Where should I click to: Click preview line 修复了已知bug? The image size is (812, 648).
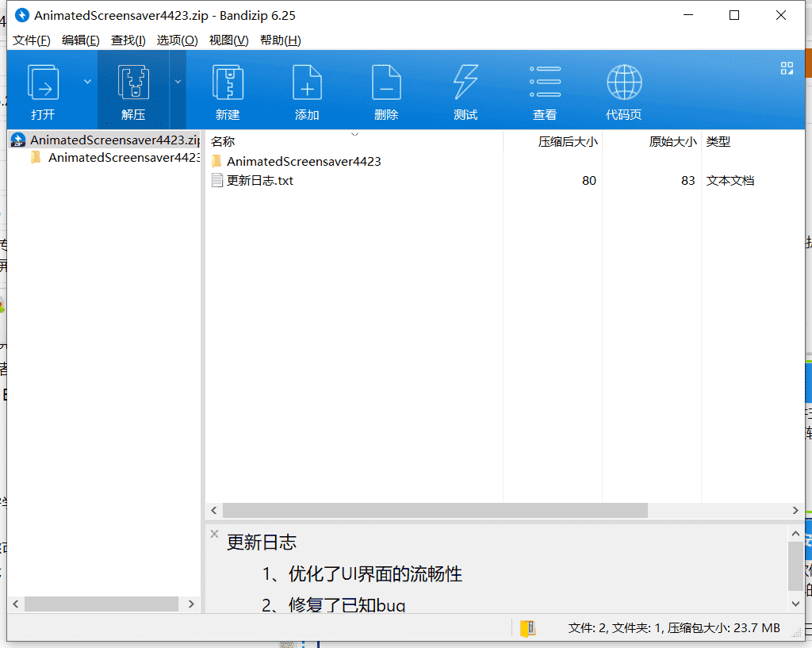[347, 604]
